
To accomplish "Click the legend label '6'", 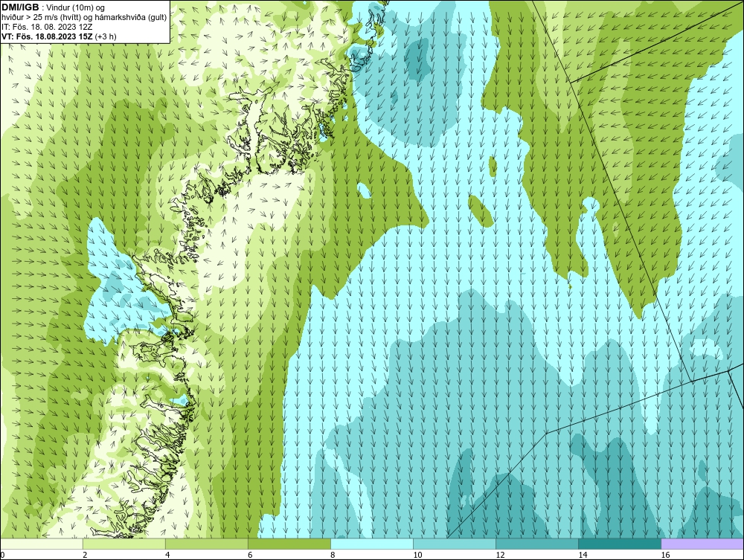I will click(x=250, y=555).
